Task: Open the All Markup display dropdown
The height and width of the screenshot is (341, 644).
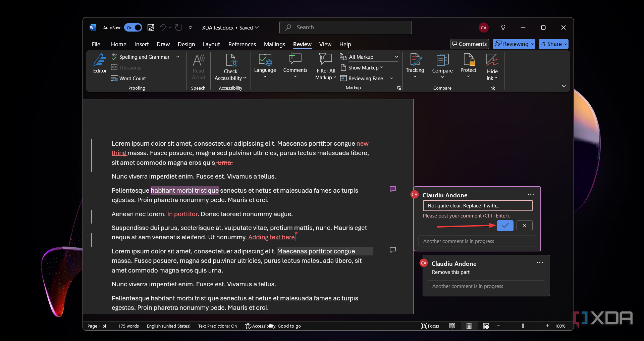Action: pos(374,57)
